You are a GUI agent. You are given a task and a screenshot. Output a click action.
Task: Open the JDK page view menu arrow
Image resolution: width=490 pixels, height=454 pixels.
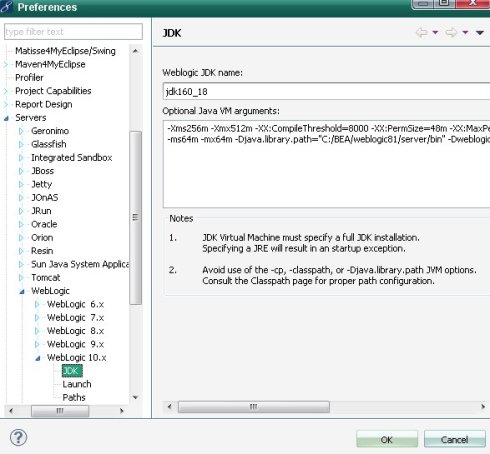tap(480, 33)
